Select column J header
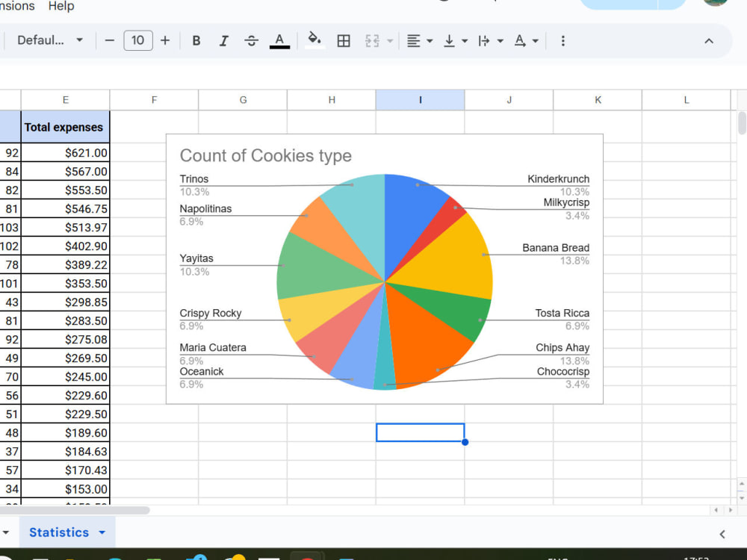747x560 pixels. (x=509, y=100)
